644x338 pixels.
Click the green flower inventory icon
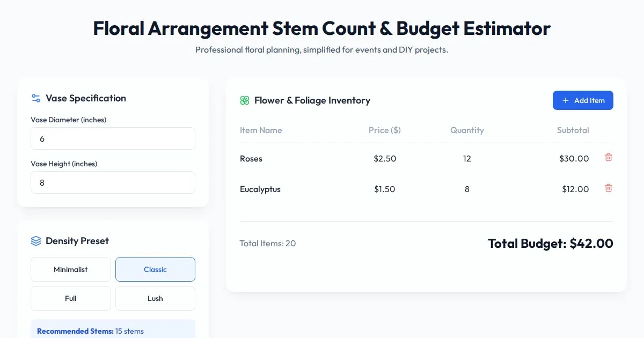coord(245,100)
